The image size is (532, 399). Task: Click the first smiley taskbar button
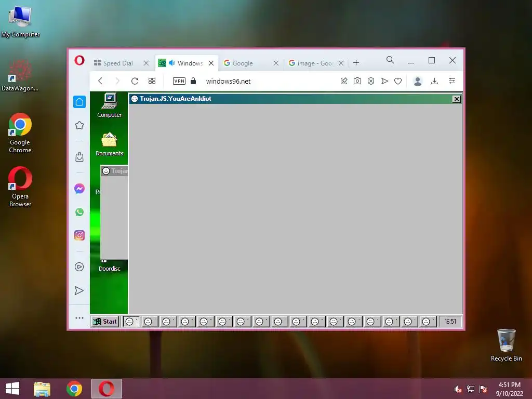click(x=131, y=321)
